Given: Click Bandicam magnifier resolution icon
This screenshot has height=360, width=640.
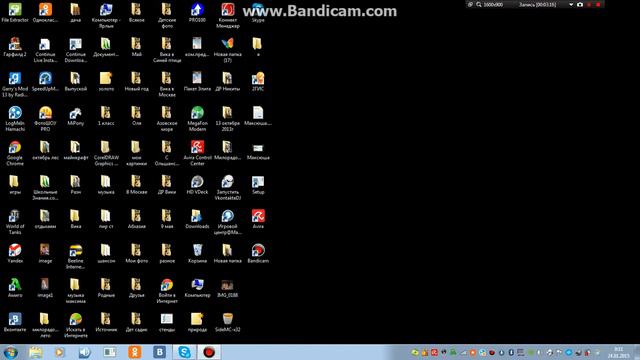Looking at the screenshot, I should coord(479,4).
